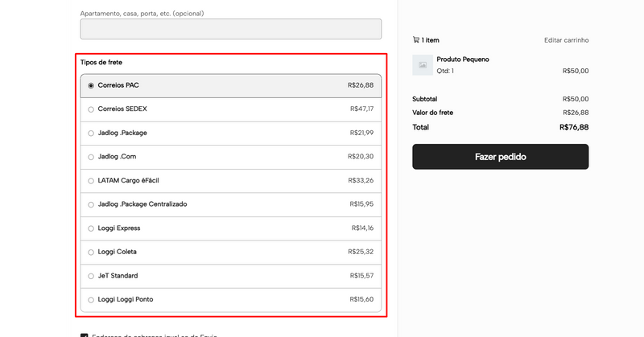Choose Jadlog .Package Centralizado option
Viewport: 644px width, 337px height.
(231, 204)
